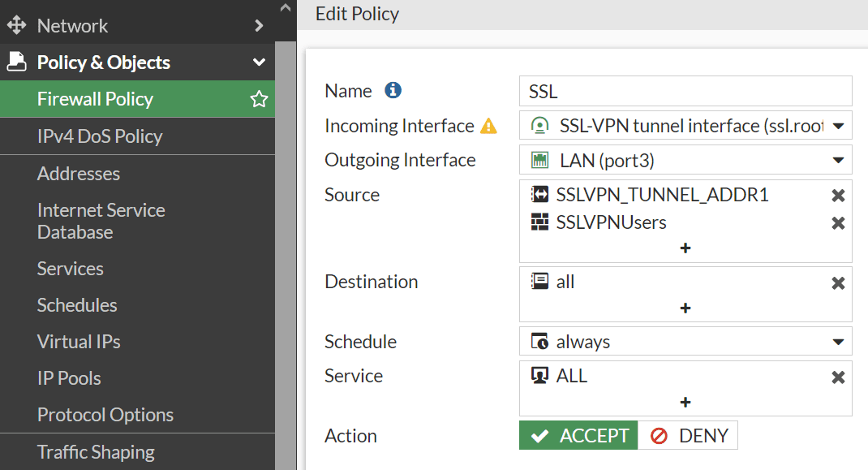This screenshot has width=868, height=470.
Task: Click the policy Name text field
Action: 685,91
